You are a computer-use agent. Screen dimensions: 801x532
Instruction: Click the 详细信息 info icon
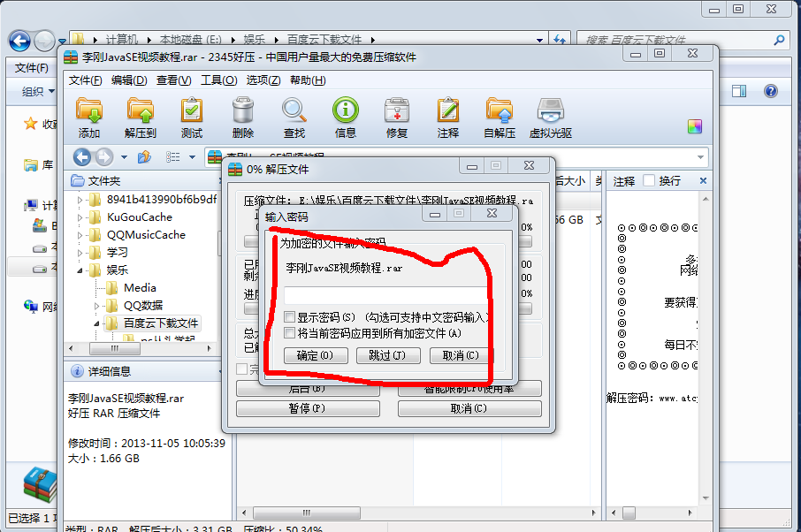[x=77, y=371]
